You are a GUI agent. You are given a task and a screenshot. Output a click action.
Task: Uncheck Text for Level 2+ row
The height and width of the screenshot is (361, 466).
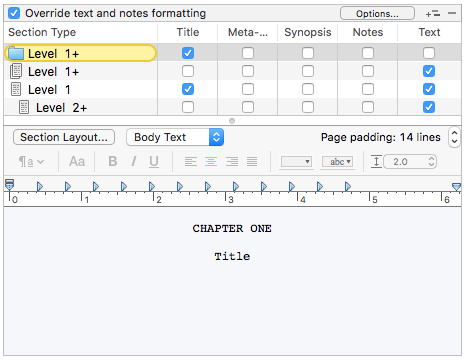click(x=429, y=107)
